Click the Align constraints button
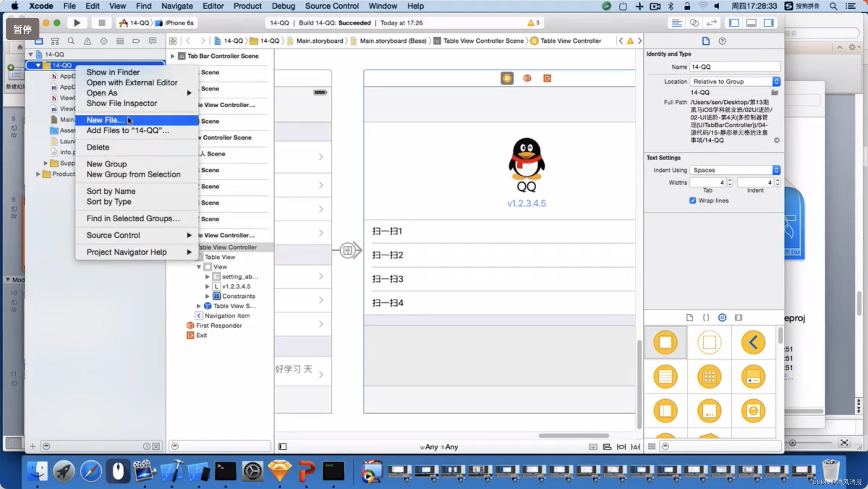The width and height of the screenshot is (868, 489). click(607, 447)
